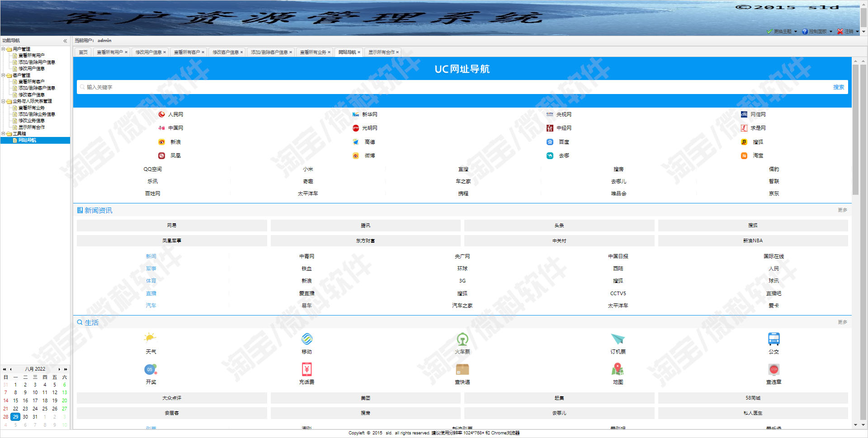
Task: Click the 淘宝 orange icon
Action: 744,155
